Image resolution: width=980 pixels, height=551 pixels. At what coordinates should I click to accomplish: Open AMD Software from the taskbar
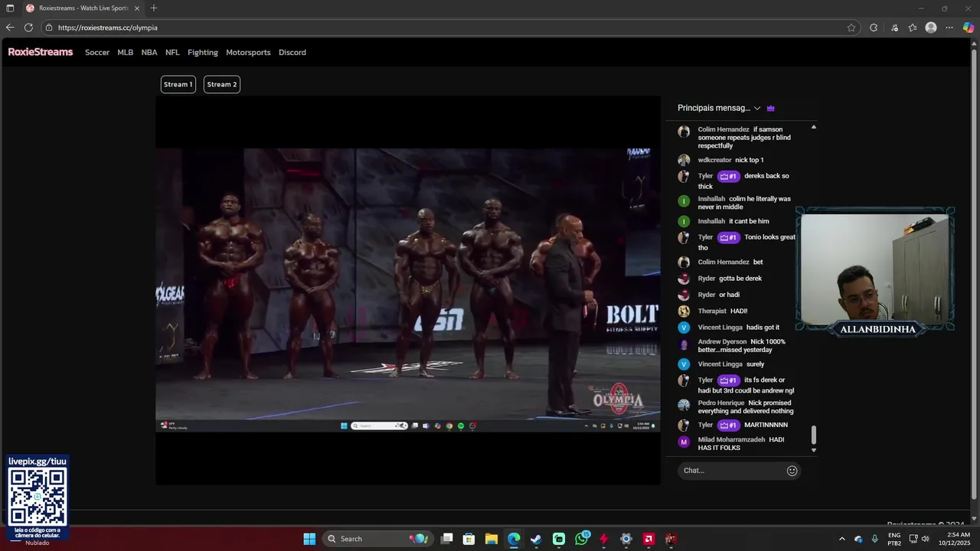(x=648, y=539)
